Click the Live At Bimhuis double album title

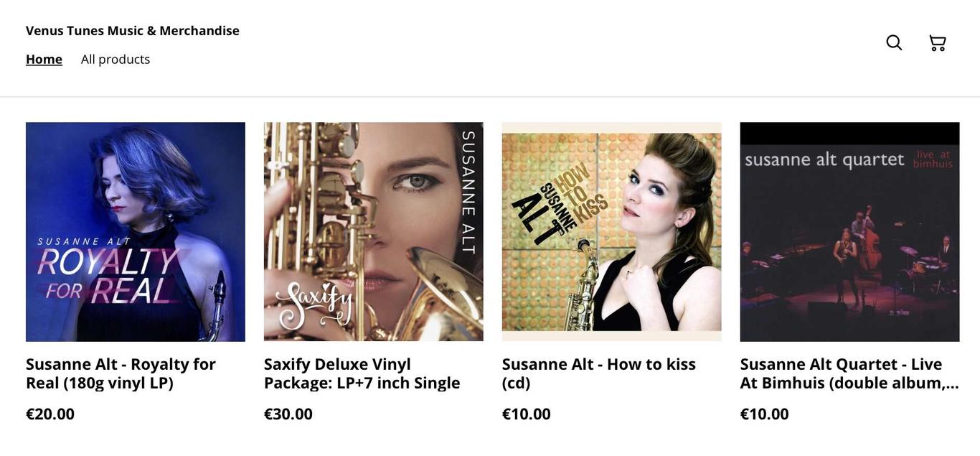[x=849, y=373]
